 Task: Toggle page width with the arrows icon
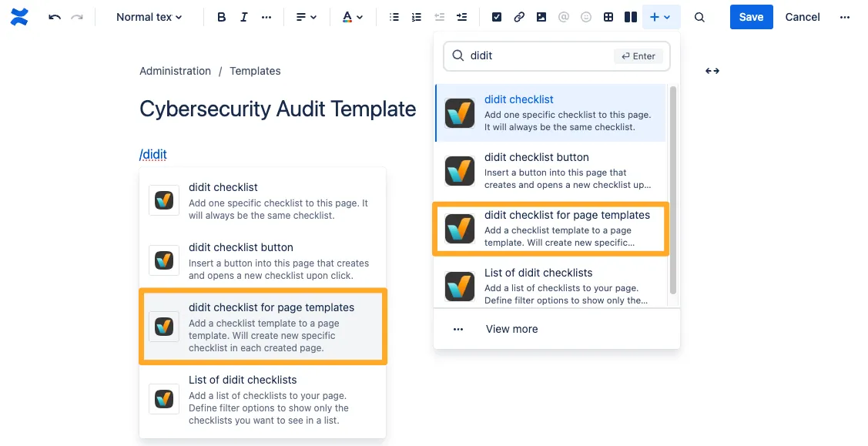(x=712, y=71)
